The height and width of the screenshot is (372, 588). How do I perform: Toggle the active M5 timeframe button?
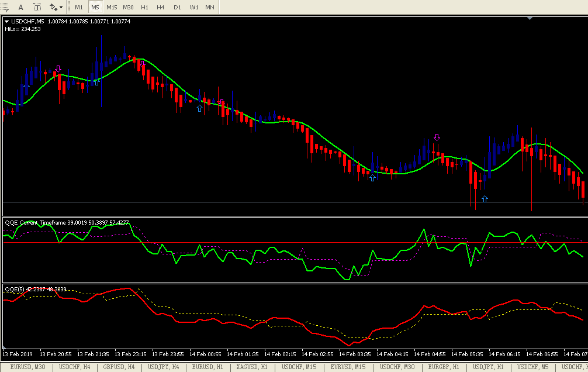coord(95,7)
